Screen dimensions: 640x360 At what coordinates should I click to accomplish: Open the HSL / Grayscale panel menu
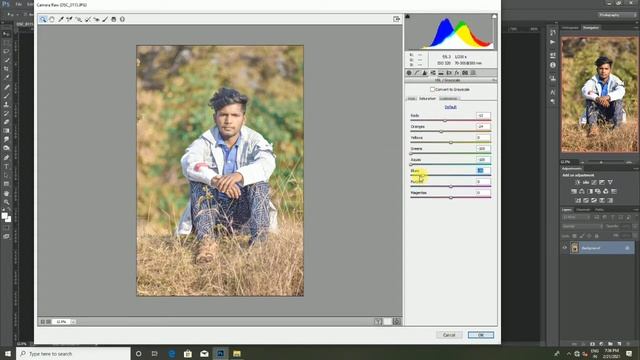[494, 80]
